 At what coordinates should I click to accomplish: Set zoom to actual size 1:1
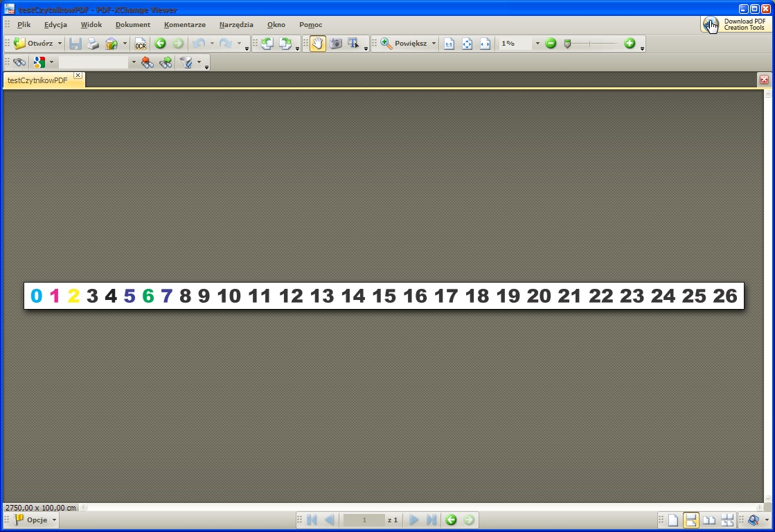449,44
